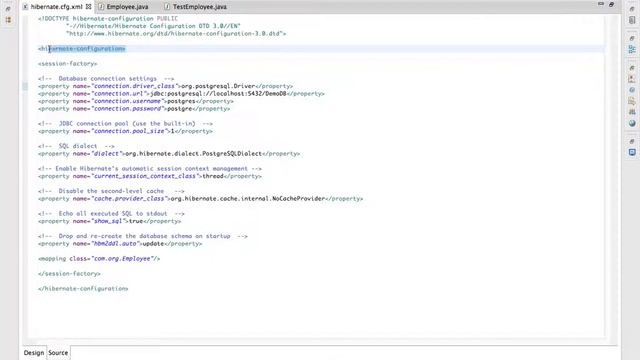The height and width of the screenshot is (360, 640).
Task: Minimize the editor area
Action: click(x=601, y=4)
